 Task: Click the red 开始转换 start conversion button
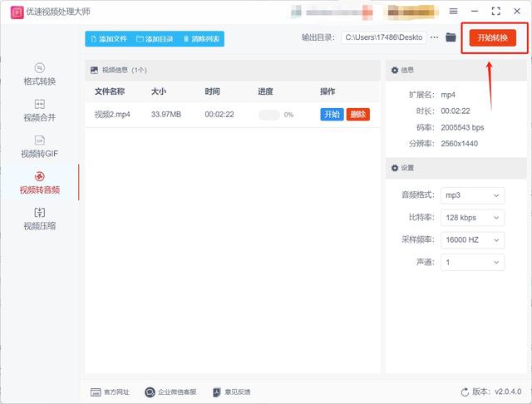tap(493, 37)
